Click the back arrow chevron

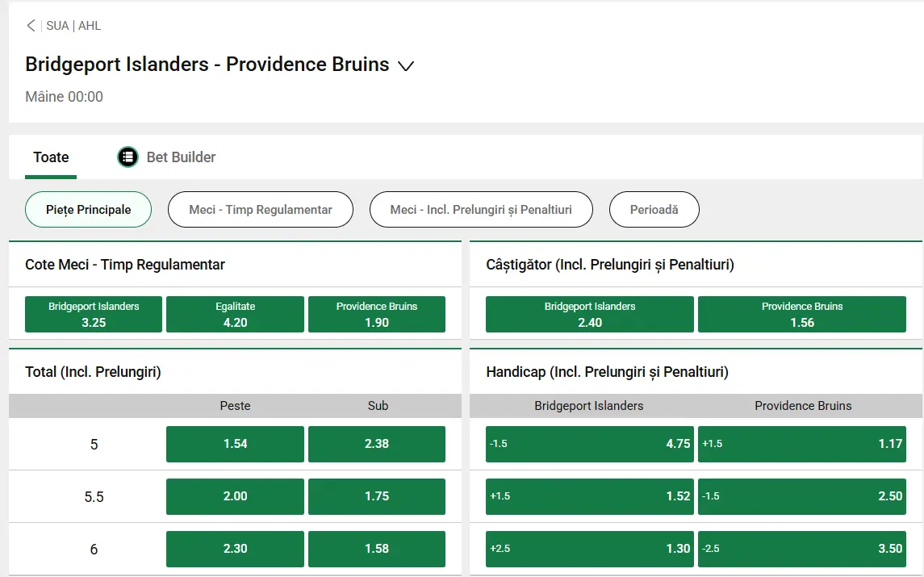30,25
